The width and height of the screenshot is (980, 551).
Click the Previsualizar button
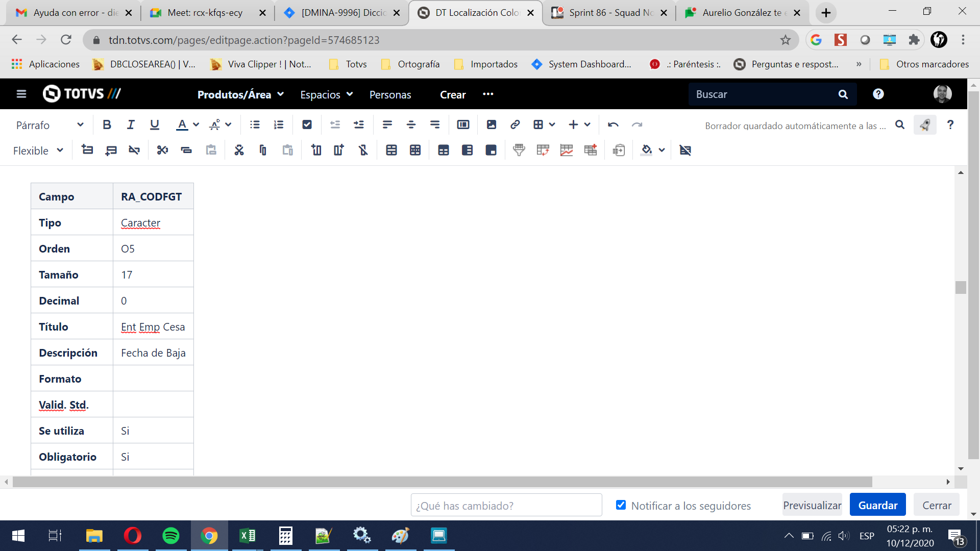click(x=812, y=505)
